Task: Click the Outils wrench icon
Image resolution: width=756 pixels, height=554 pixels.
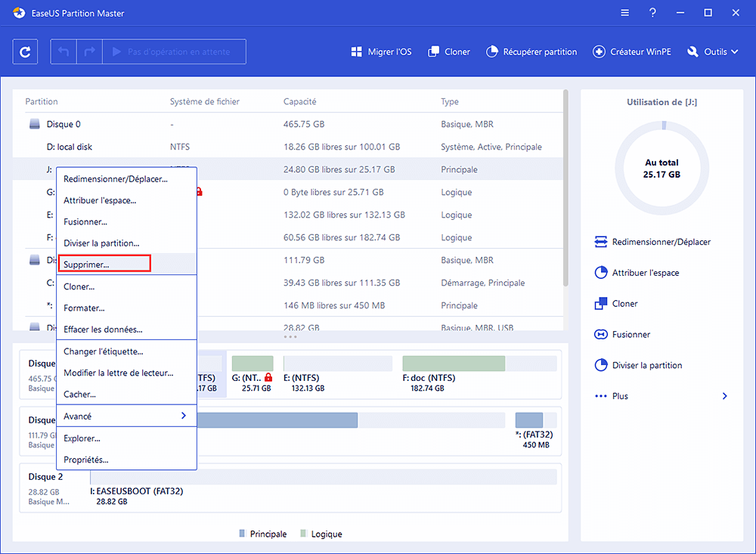Action: coord(692,51)
